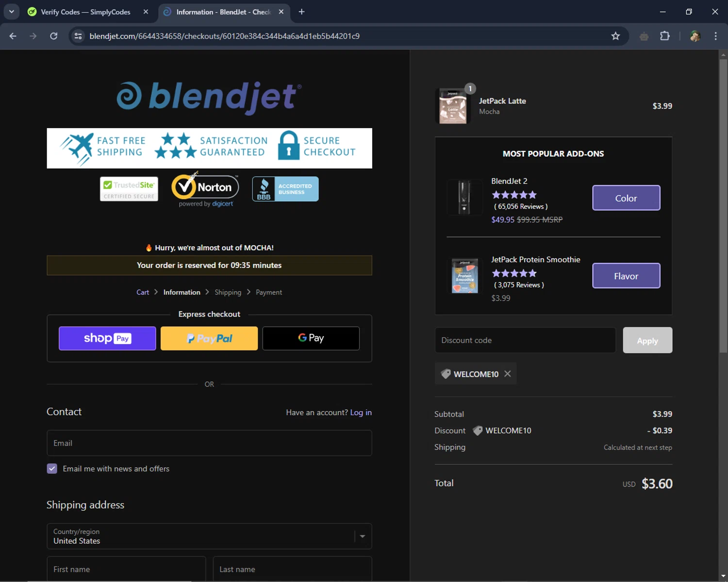The height and width of the screenshot is (582, 728).
Task: Open site information icon in address bar
Action: pos(78,36)
